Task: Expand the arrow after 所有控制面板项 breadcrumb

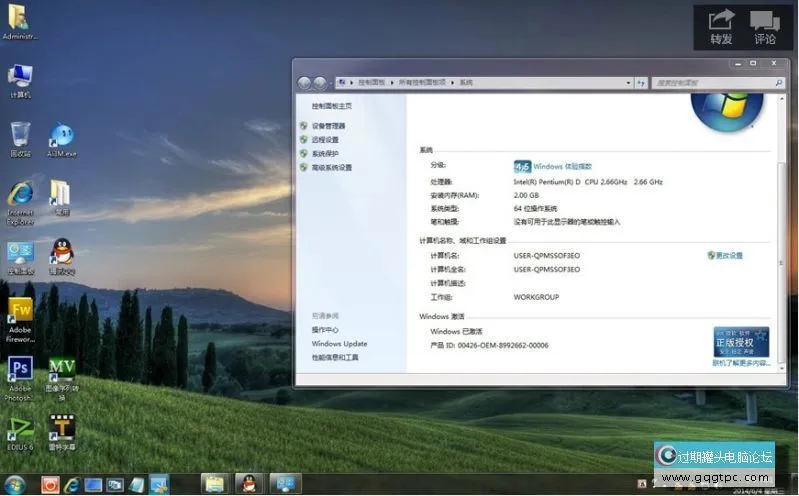Action: pos(452,83)
